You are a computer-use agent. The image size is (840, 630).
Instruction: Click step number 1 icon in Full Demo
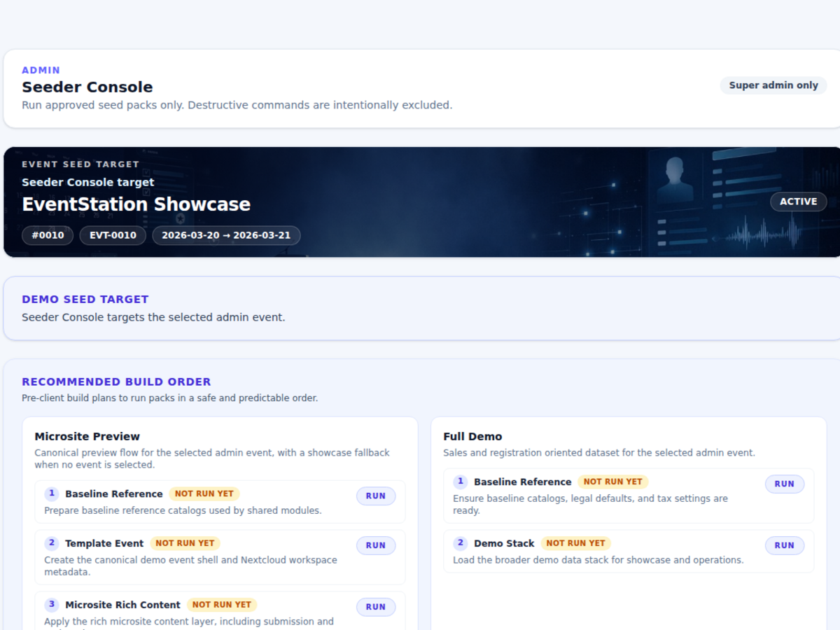coord(461,482)
